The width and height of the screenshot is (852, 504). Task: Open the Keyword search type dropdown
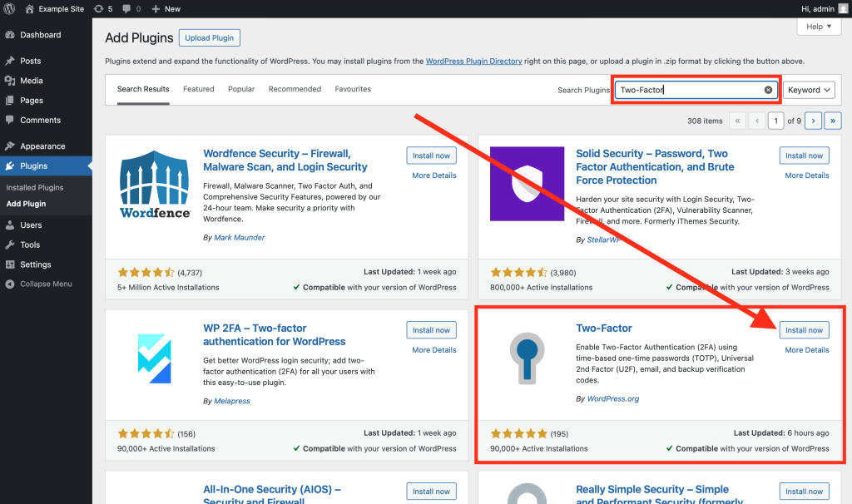[x=809, y=90]
